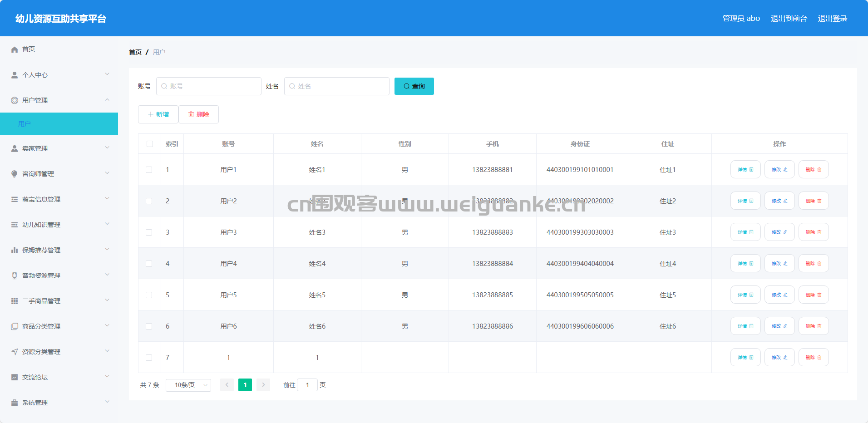Image resolution: width=868 pixels, height=423 pixels.
Task: Select the 用户 submenu item
Action: (59, 124)
